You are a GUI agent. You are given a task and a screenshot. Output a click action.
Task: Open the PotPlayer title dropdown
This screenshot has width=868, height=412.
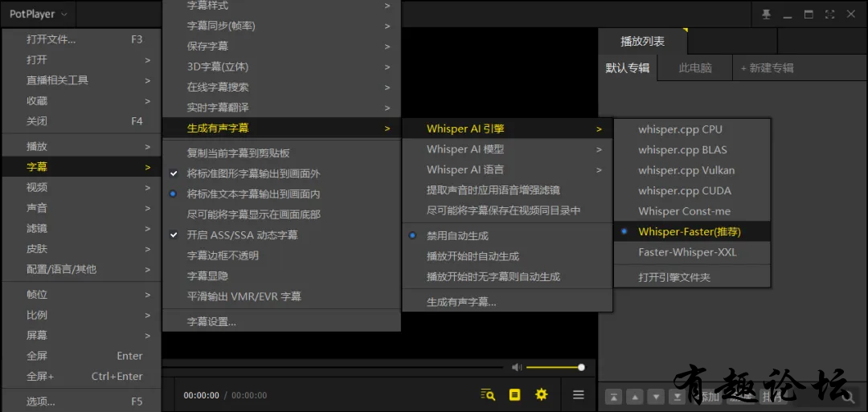coord(39,14)
